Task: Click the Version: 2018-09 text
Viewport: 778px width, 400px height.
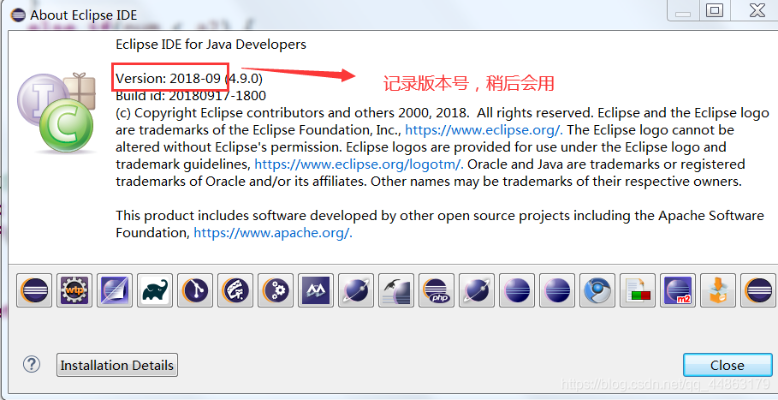Action: [x=168, y=78]
